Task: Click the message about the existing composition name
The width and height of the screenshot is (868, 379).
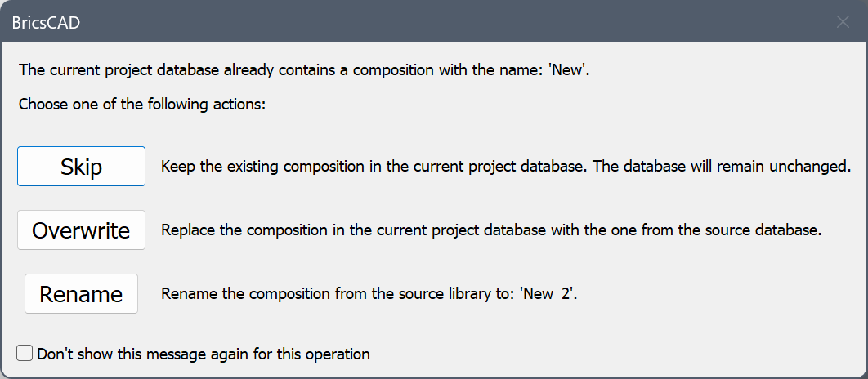Action: 304,69
